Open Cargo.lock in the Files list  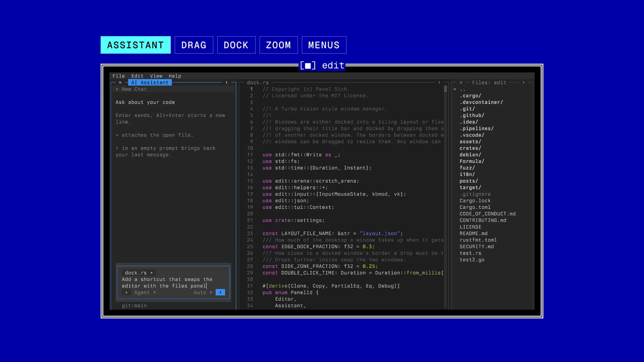475,201
